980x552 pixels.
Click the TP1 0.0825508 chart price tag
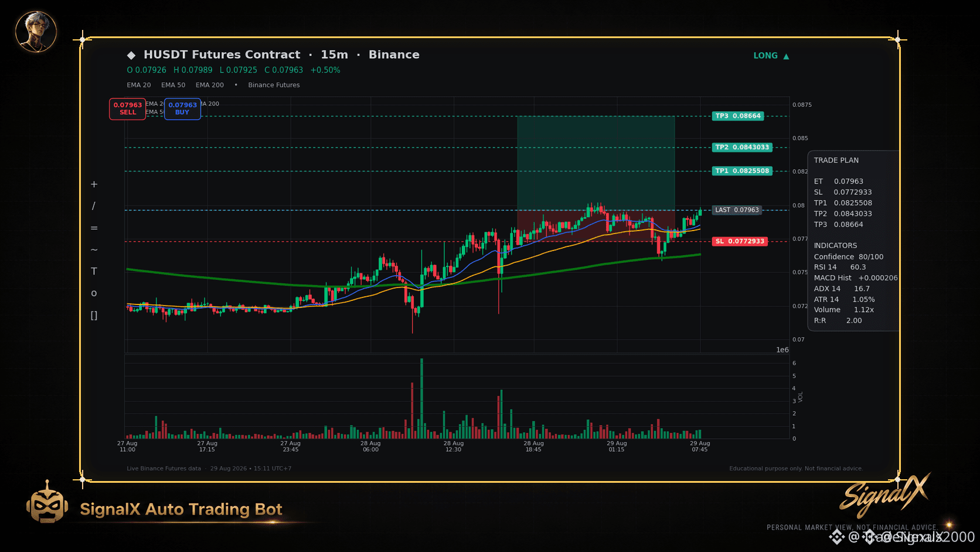(x=742, y=171)
